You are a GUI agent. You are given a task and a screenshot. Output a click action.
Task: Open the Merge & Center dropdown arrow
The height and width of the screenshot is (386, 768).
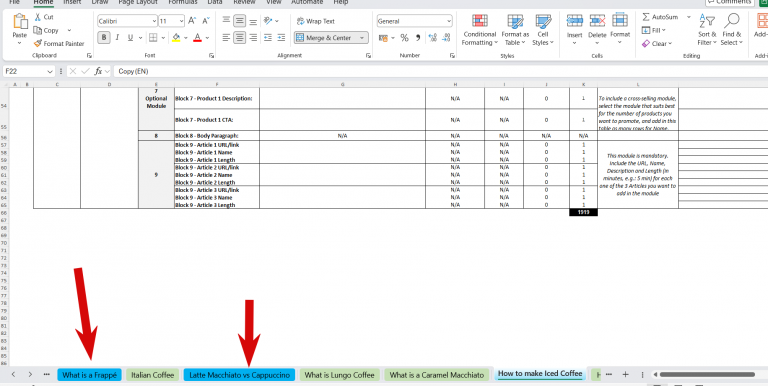(x=363, y=38)
